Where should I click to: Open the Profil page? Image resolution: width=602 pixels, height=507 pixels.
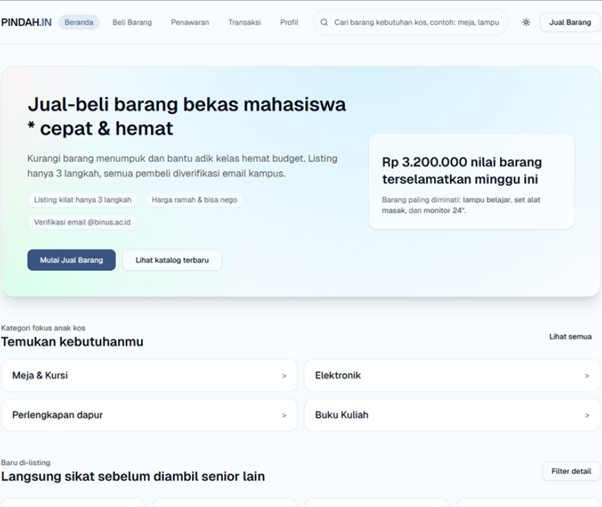coord(289,22)
